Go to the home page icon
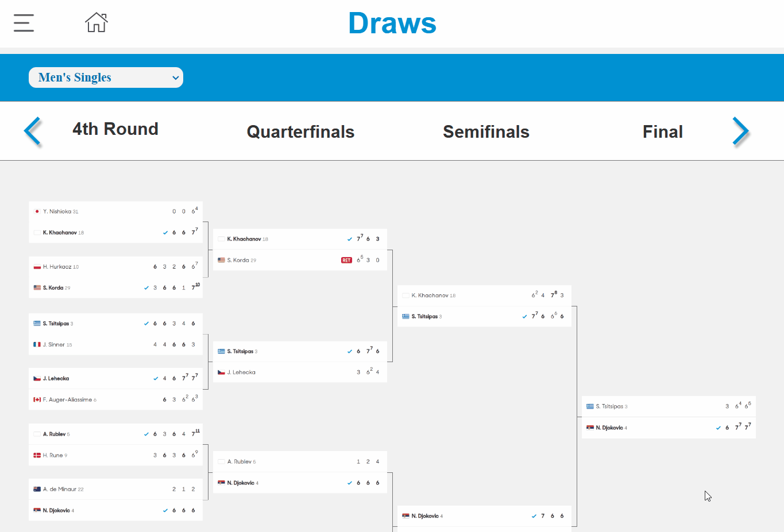 point(96,22)
